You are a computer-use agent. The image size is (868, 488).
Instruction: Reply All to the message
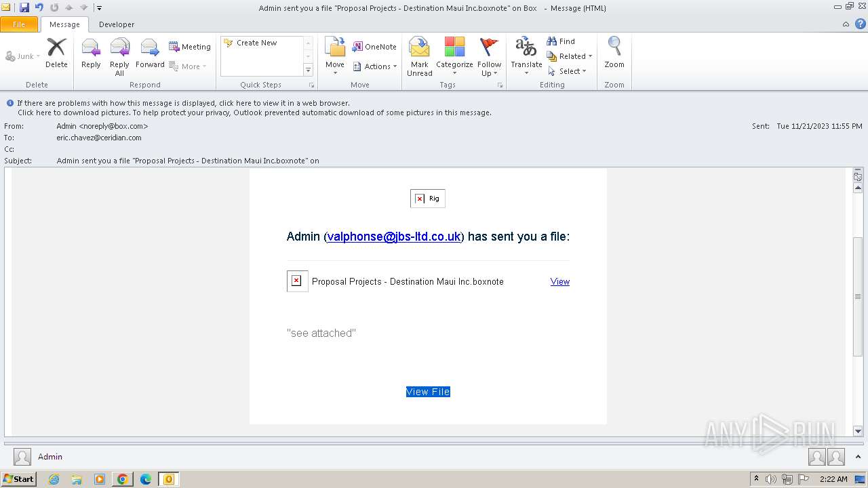(x=119, y=57)
